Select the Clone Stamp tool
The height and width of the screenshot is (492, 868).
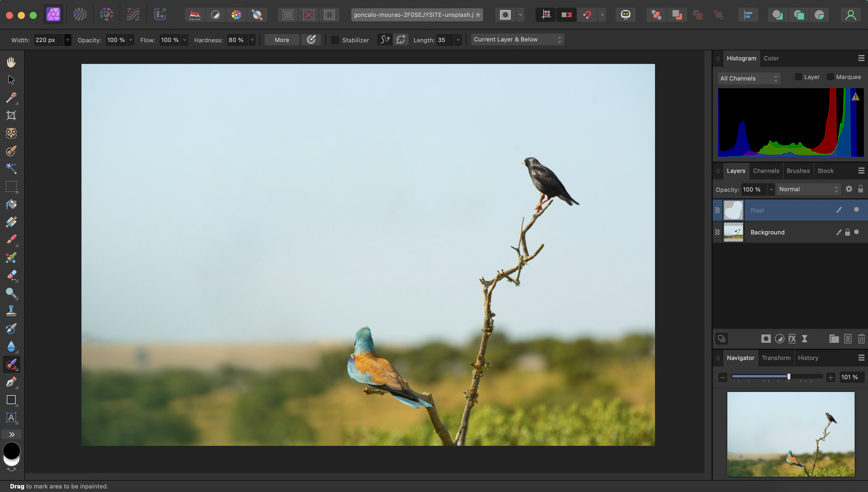11,311
